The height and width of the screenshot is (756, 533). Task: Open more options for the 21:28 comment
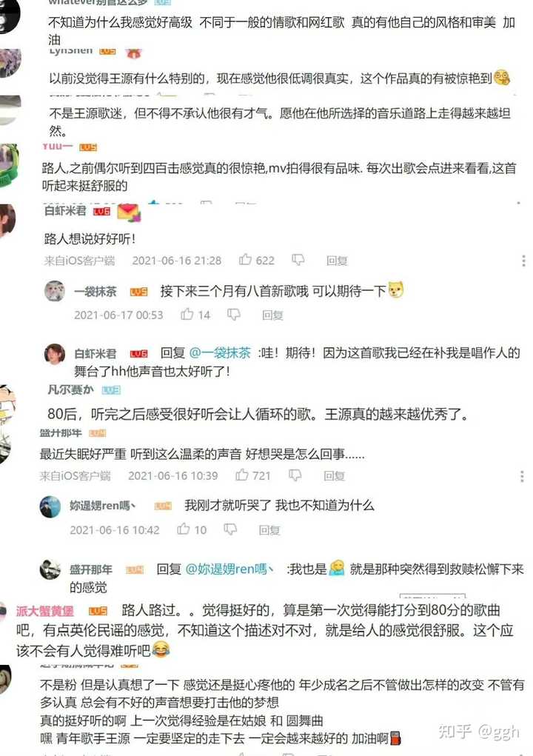523,261
